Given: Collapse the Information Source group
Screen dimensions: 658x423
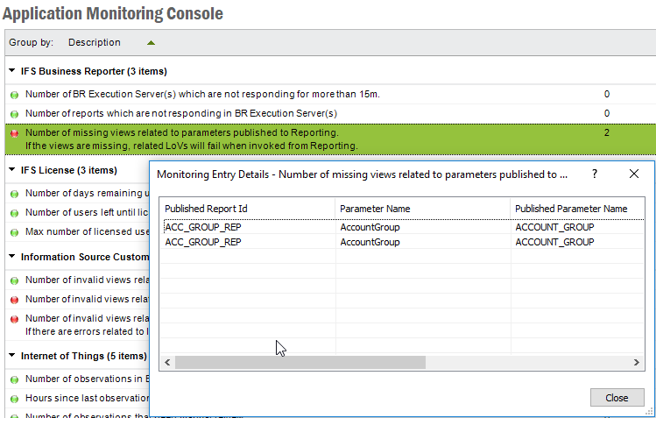Looking at the screenshot, I should 12,257.
